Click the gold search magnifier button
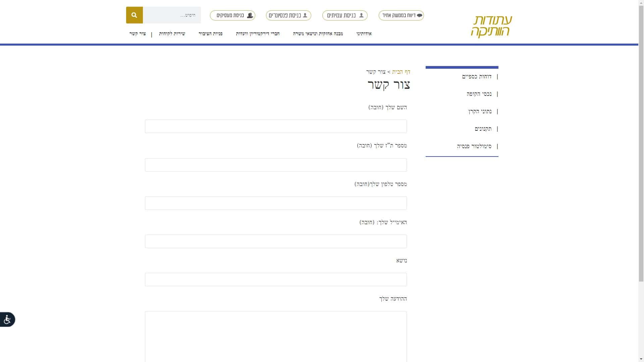 [x=134, y=15]
